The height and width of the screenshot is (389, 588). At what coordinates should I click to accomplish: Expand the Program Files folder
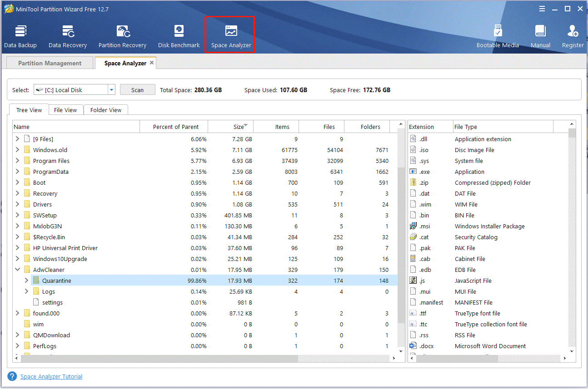[x=17, y=161]
